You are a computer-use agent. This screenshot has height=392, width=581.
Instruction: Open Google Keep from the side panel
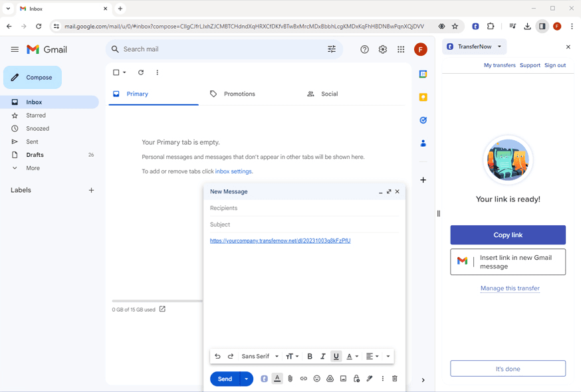[423, 97]
